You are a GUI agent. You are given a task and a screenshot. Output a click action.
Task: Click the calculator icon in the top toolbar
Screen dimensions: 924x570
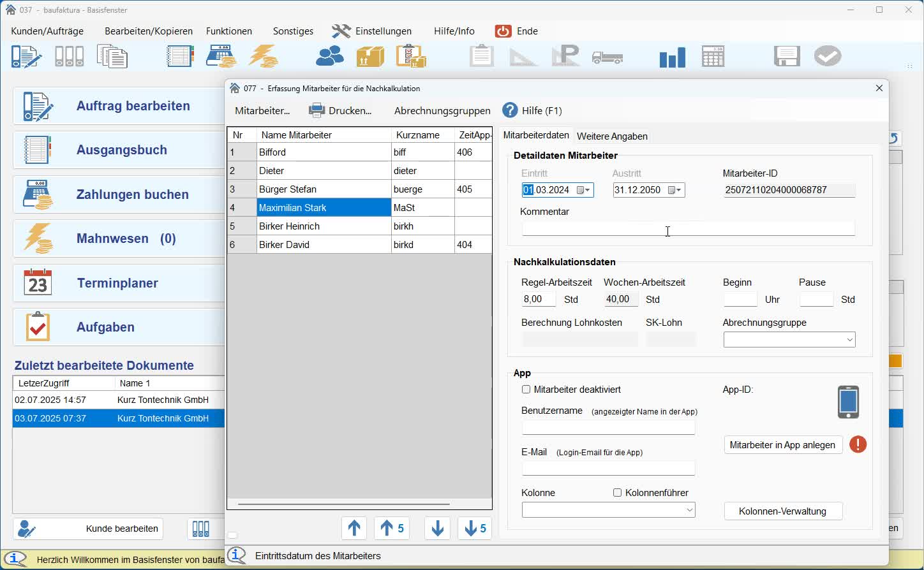(713, 57)
